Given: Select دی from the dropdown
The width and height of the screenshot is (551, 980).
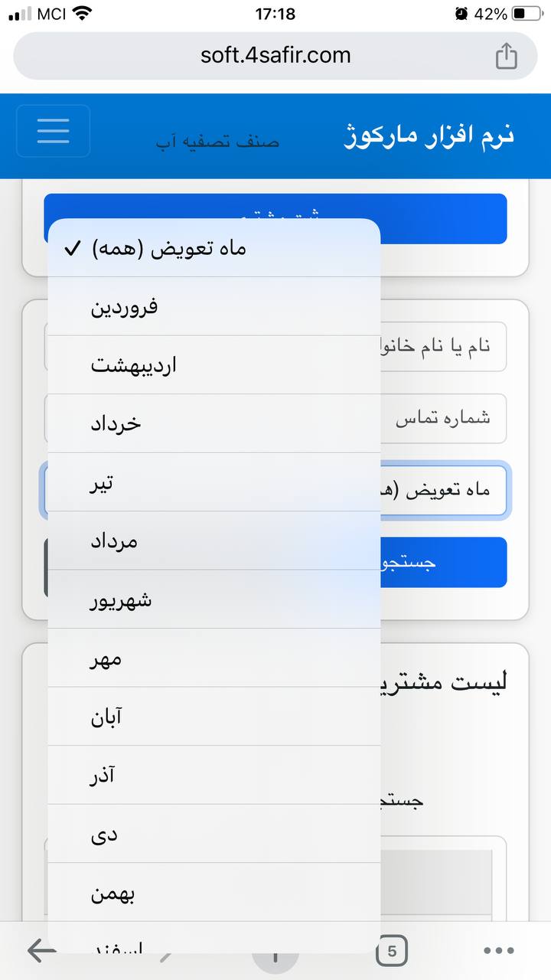Looking at the screenshot, I should coord(214,834).
